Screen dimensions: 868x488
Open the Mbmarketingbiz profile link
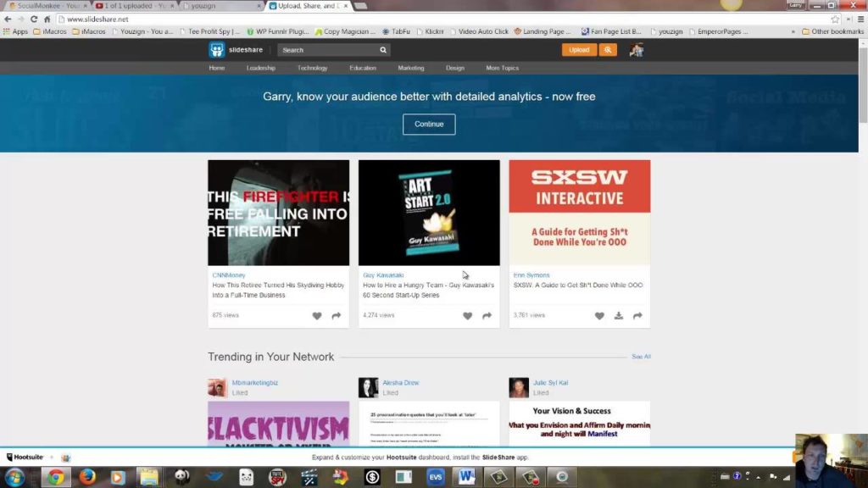[254, 383]
